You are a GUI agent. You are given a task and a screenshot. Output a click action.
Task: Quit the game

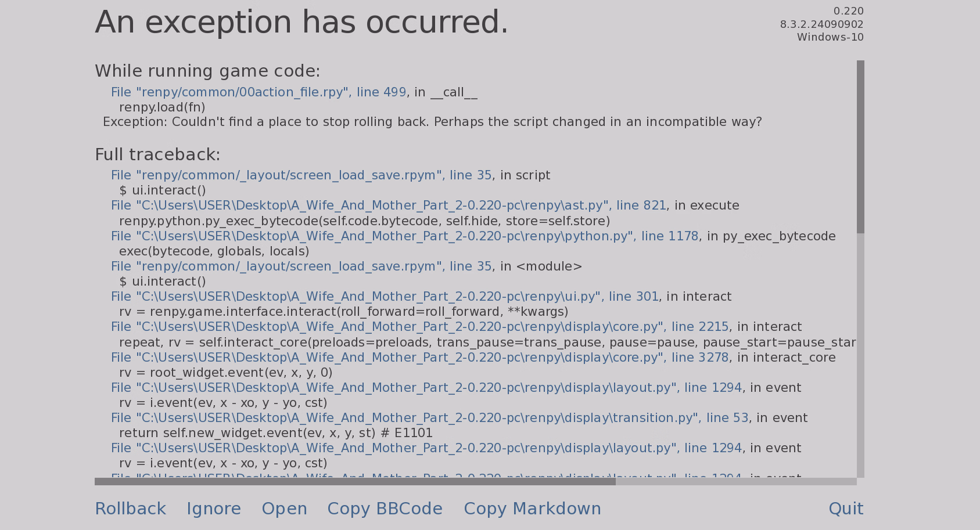(845, 509)
